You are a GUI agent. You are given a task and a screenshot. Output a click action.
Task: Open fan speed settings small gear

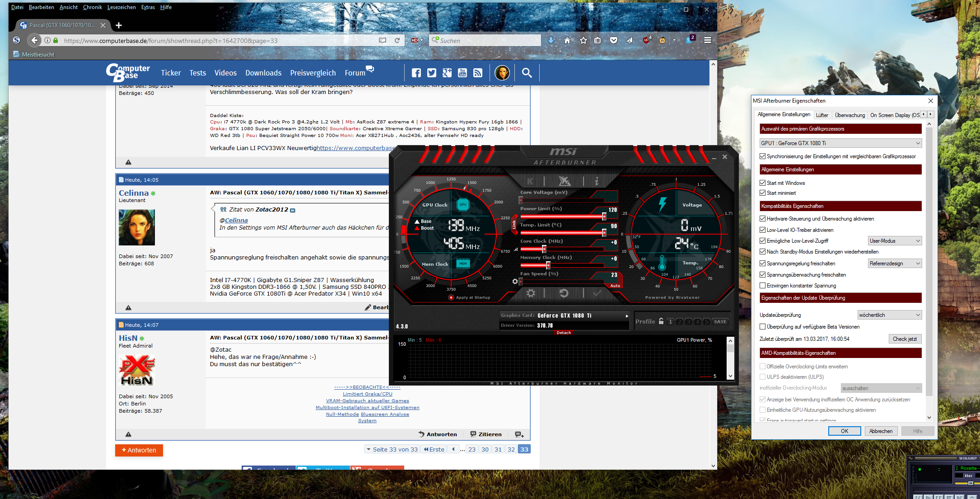click(515, 281)
